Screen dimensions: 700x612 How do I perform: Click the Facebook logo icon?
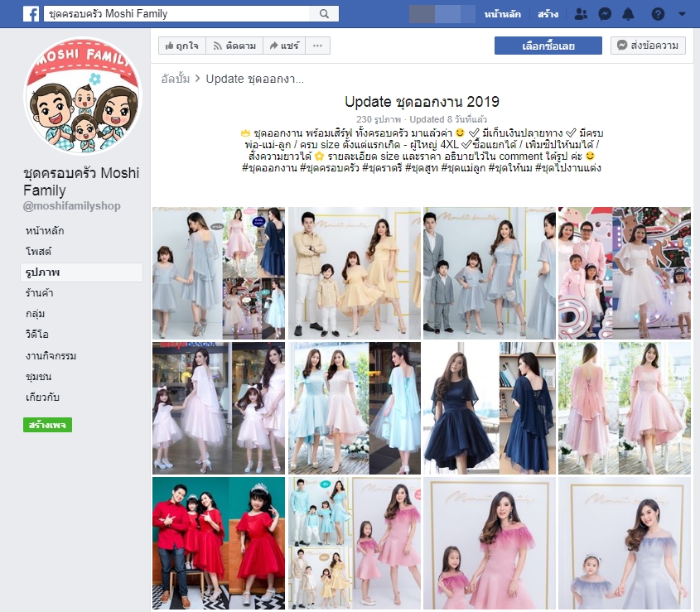(x=31, y=14)
